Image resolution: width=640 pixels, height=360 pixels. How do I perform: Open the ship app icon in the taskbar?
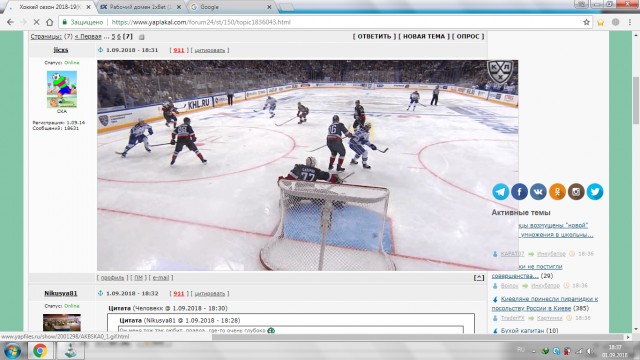[x=70, y=351]
